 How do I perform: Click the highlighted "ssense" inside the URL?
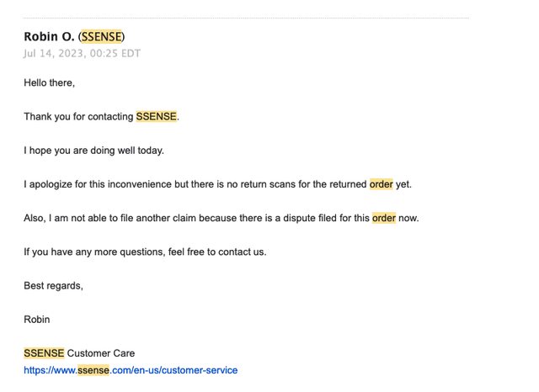coord(93,370)
